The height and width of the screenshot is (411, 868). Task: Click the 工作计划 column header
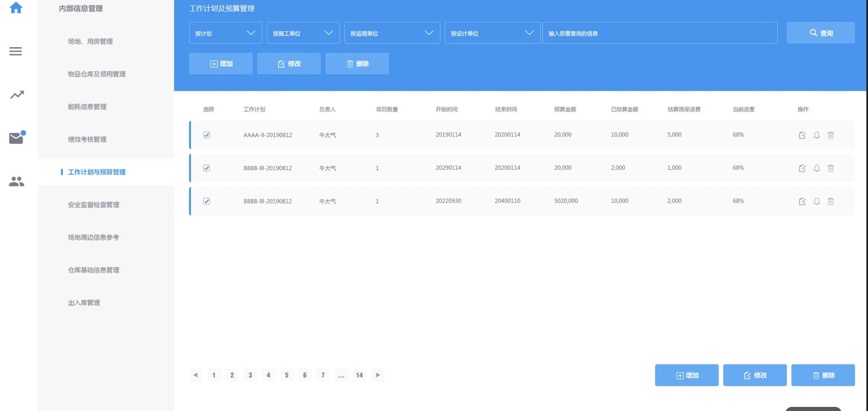(254, 109)
